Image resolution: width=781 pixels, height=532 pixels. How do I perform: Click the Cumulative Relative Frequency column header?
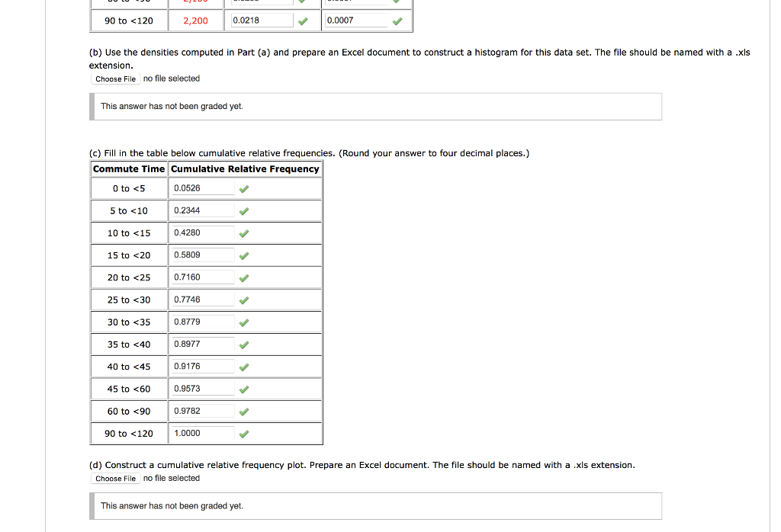(244, 168)
